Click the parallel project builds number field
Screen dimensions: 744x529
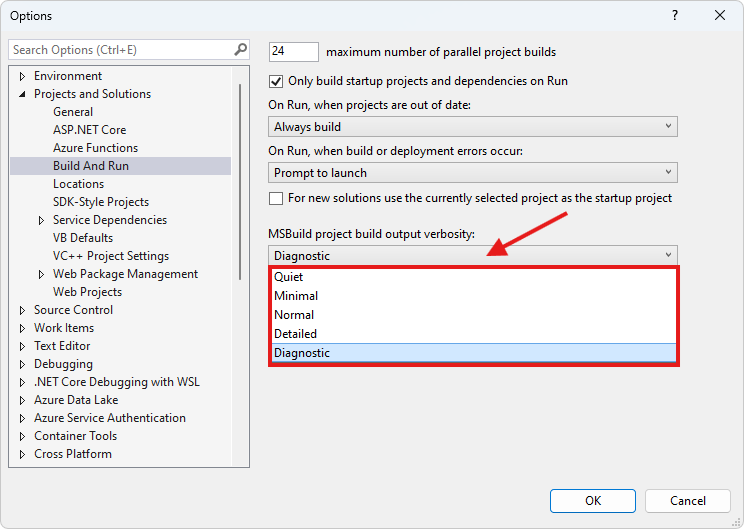[x=294, y=52]
